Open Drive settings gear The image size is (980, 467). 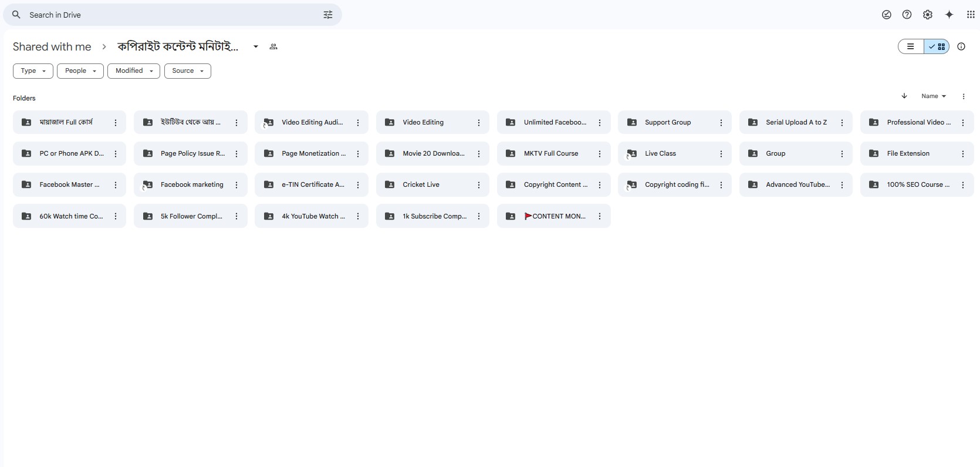pos(928,15)
